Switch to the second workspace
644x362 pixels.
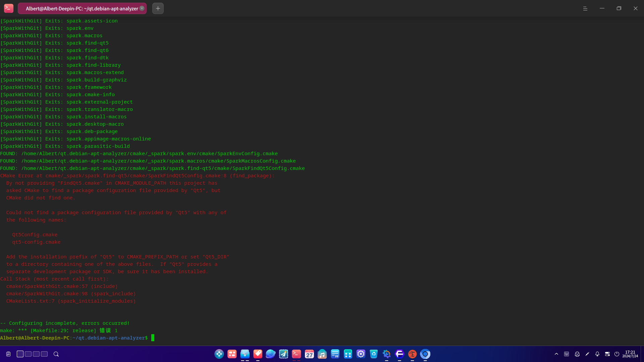(28, 354)
